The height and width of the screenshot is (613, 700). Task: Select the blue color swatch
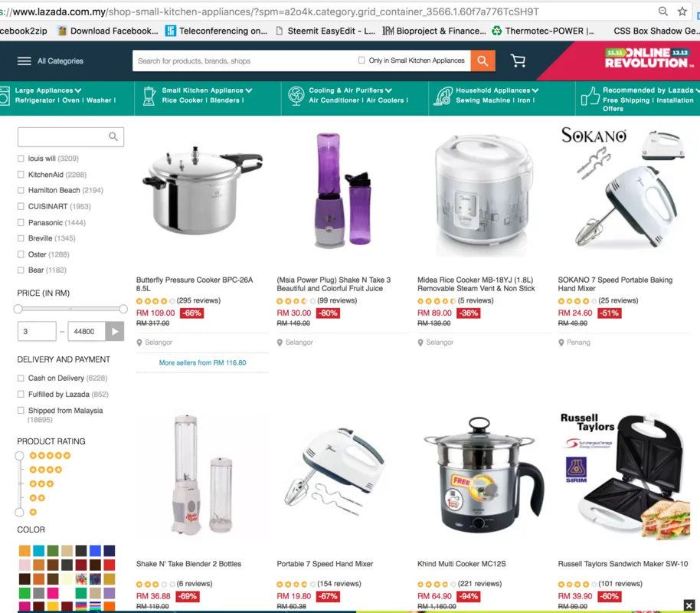95,550
